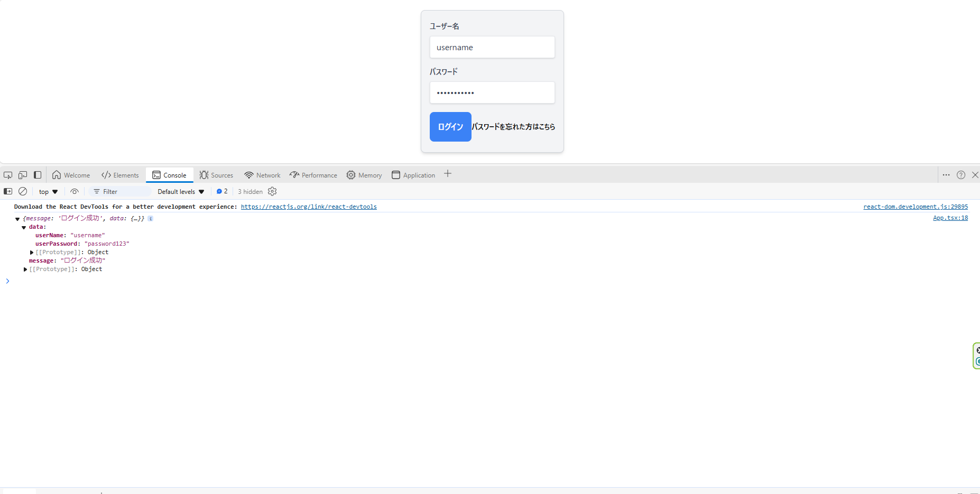The image size is (980, 494).
Task: Create a live expression with the eye icon
Action: [75, 191]
